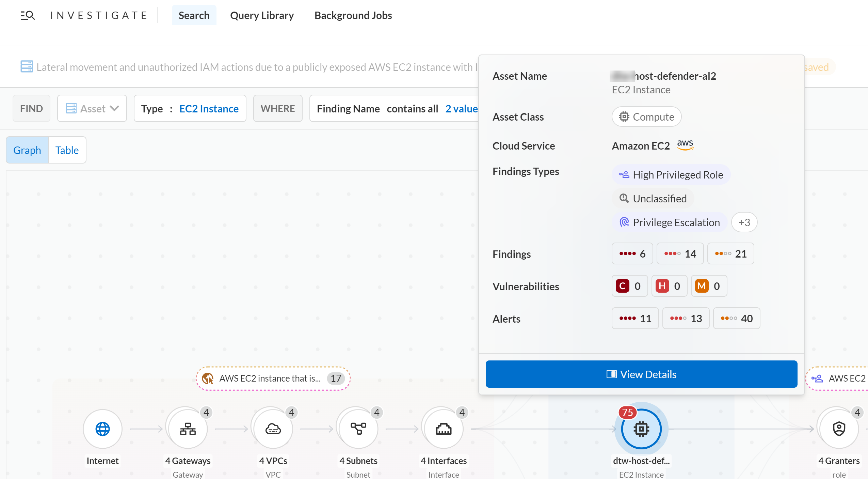
Task: Click high findings count 14
Action: click(x=680, y=253)
